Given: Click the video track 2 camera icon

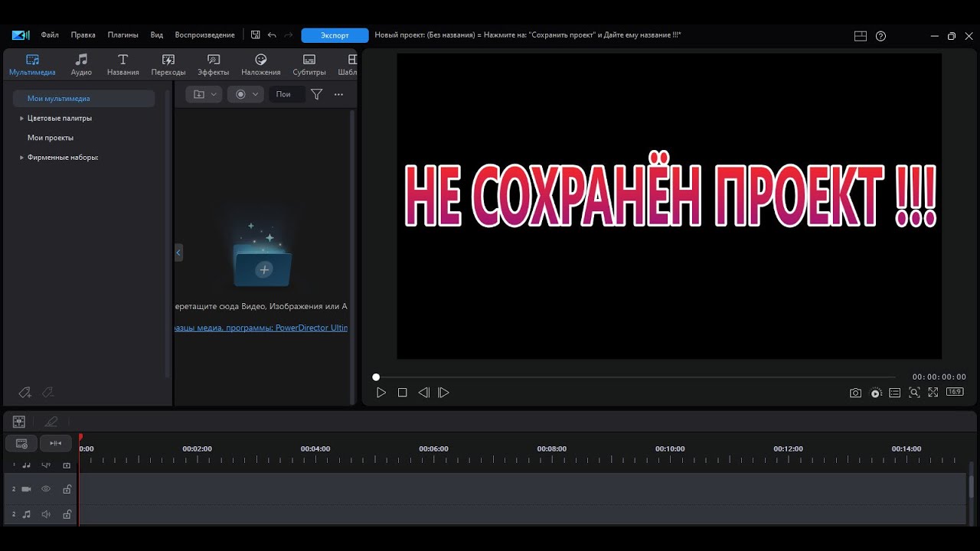Looking at the screenshot, I should (26, 489).
